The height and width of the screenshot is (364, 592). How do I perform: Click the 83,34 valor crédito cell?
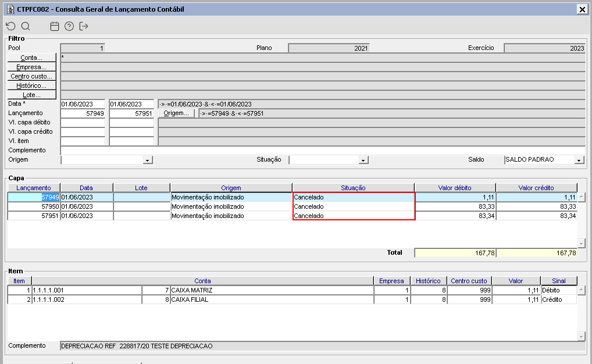click(536, 216)
